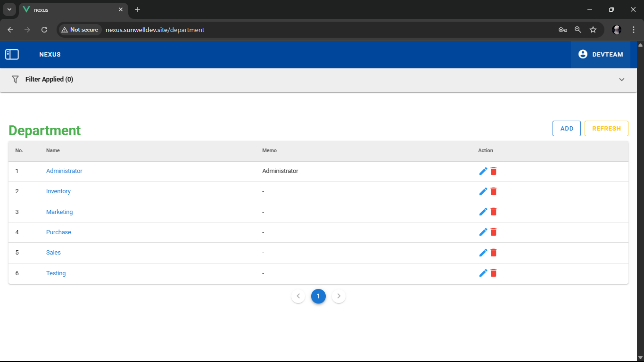Click pencil icon for Marketing row
Image resolution: width=644 pixels, height=362 pixels.
(x=483, y=212)
